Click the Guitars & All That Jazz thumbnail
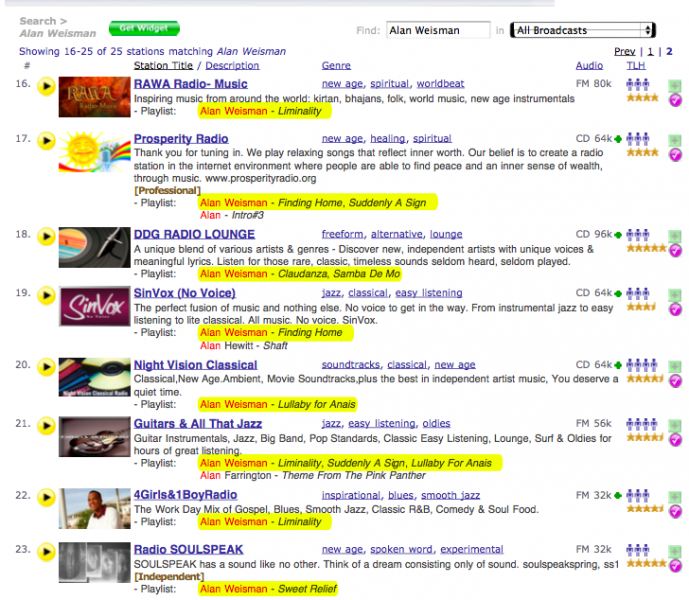 tap(94, 439)
